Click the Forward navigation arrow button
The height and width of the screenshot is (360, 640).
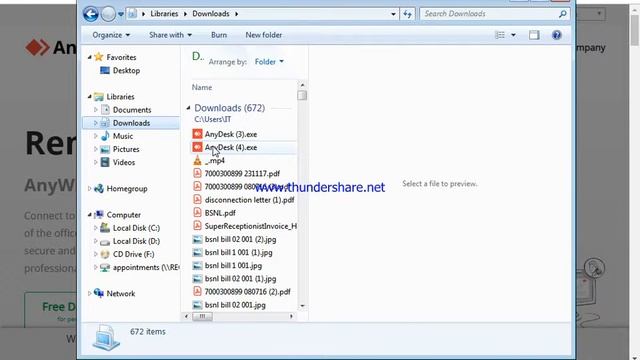point(108,14)
